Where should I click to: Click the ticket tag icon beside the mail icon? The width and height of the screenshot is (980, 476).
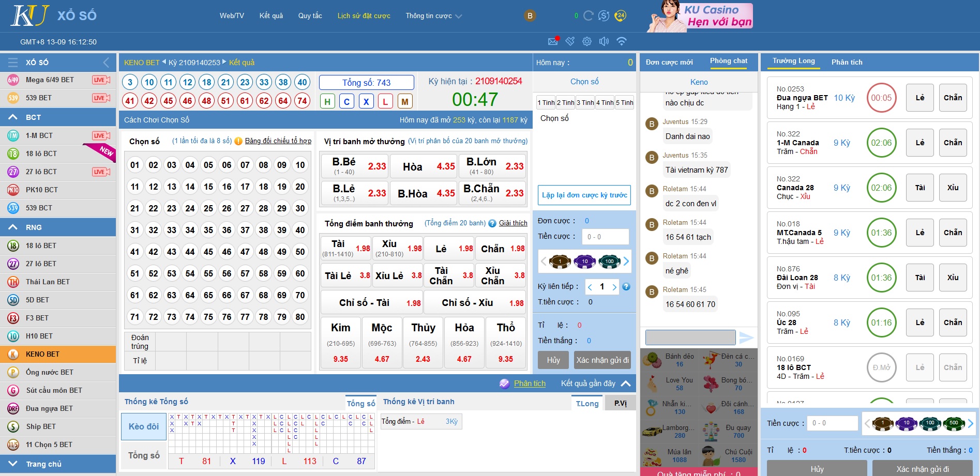coord(570,41)
